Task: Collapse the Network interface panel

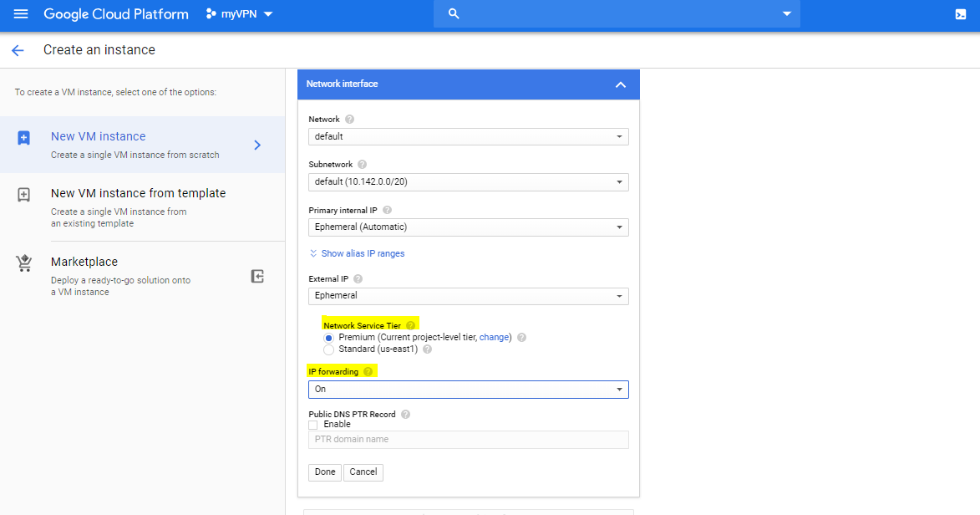Action: click(621, 84)
